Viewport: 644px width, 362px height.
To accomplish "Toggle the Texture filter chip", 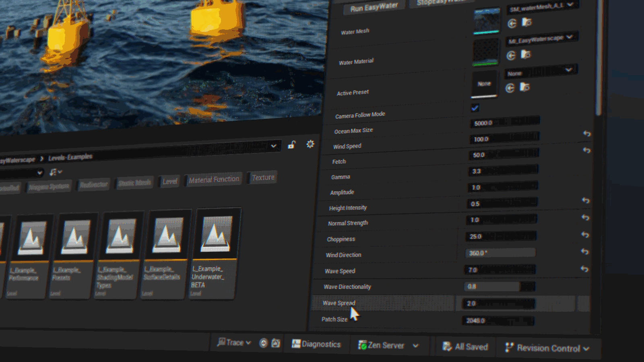I will (263, 177).
